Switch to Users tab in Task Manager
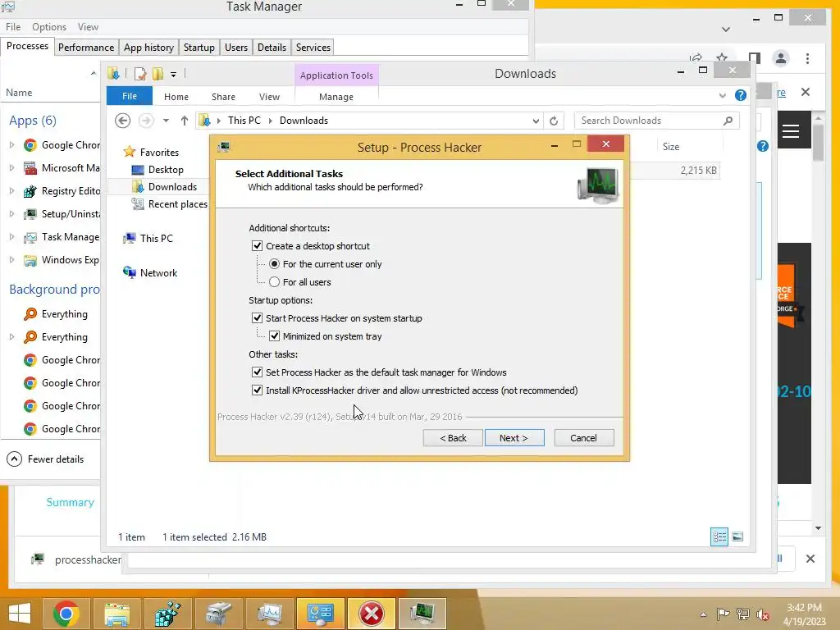This screenshot has height=630, width=840. pos(236,47)
